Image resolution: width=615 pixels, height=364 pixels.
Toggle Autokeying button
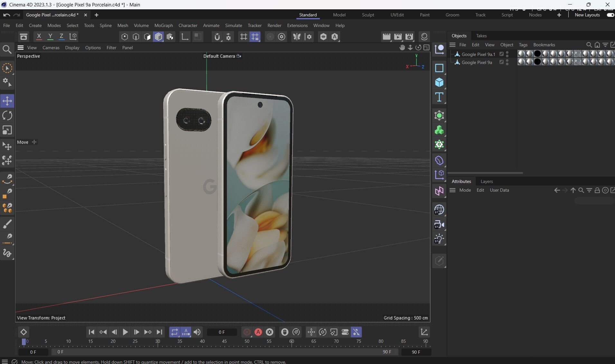pyautogui.click(x=258, y=332)
